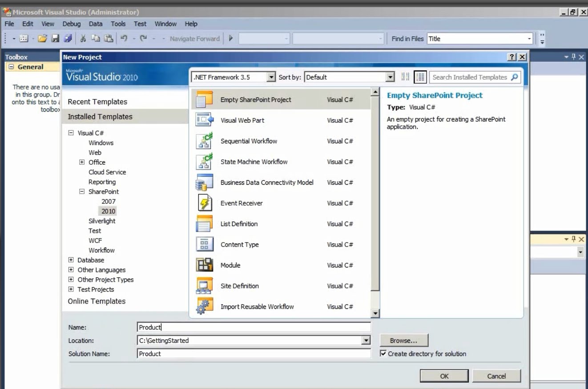
Task: Confirm project creation with OK
Action: [443, 375]
